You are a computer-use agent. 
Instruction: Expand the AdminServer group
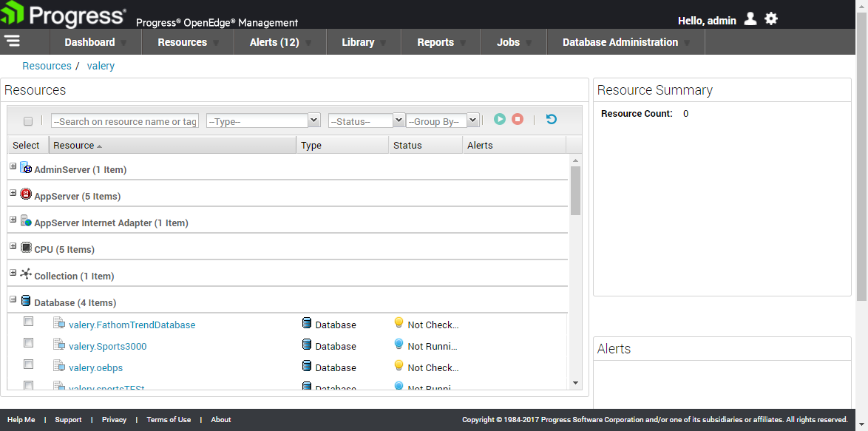[13, 166]
